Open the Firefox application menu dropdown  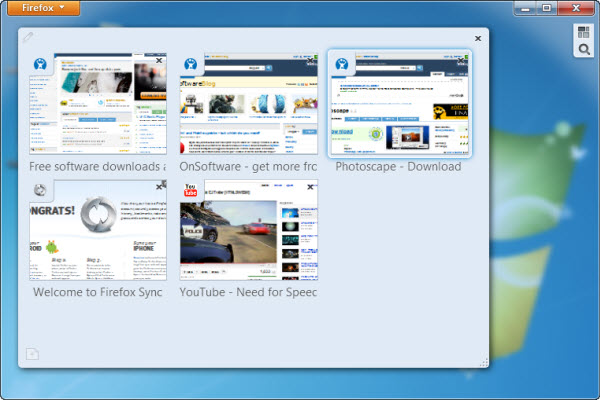(x=42, y=8)
